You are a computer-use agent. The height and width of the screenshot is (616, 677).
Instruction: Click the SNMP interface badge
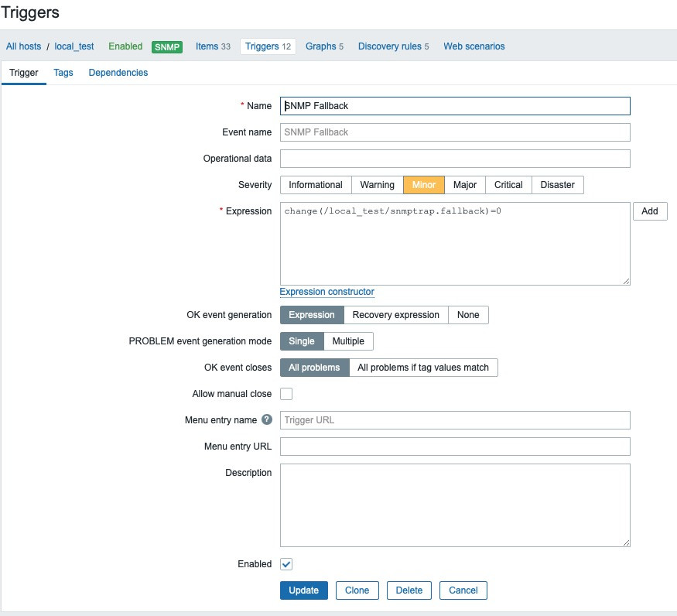pos(167,46)
